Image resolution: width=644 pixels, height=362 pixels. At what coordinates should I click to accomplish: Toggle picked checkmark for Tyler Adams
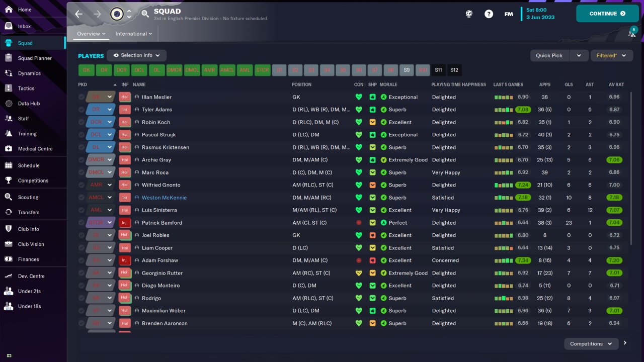(x=82, y=110)
